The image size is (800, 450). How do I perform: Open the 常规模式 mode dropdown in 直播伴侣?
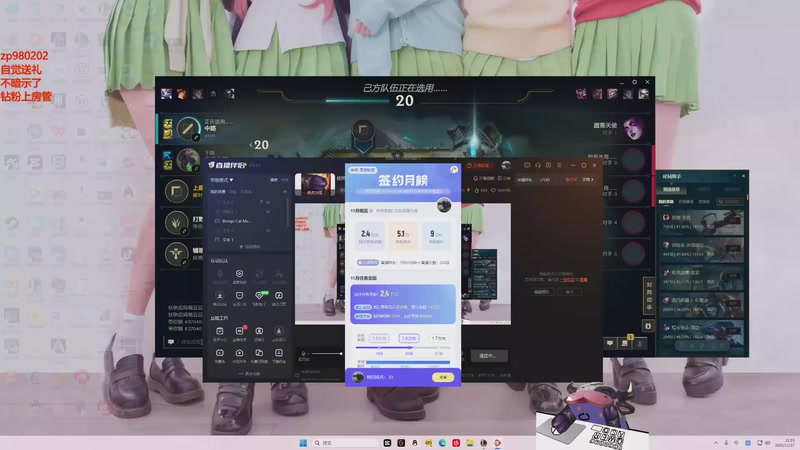click(222, 180)
